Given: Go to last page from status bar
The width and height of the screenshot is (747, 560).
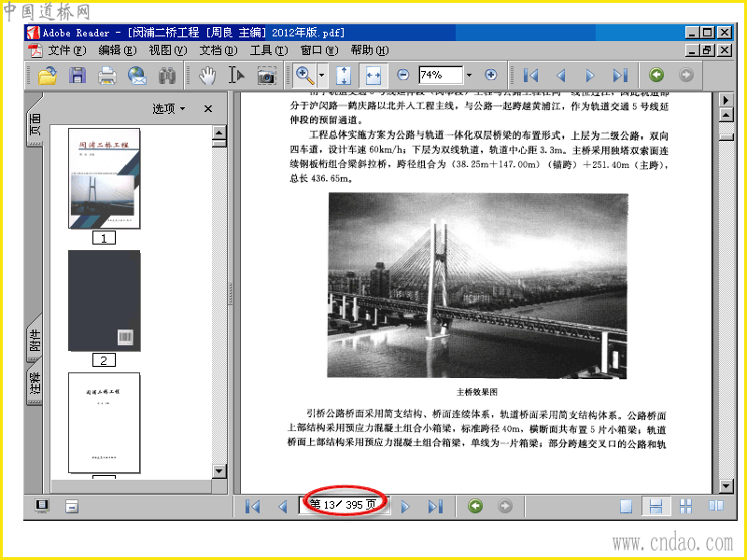Looking at the screenshot, I should click(x=435, y=506).
